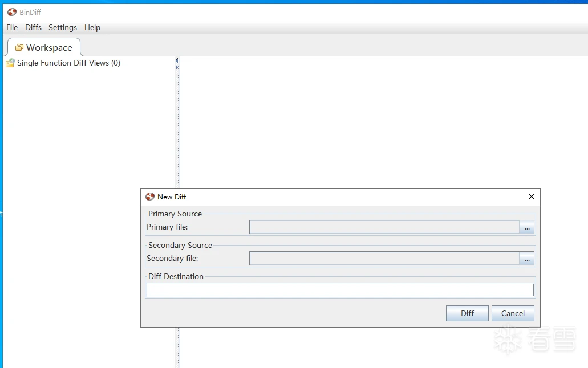Image resolution: width=588 pixels, height=368 pixels.
Task: Close the New Diff dialog
Action: [532, 197]
